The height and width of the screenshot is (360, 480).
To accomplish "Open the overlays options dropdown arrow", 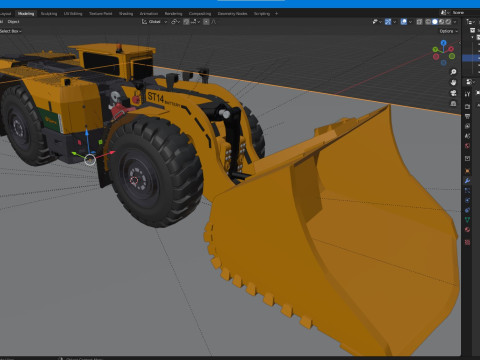I will (410, 22).
